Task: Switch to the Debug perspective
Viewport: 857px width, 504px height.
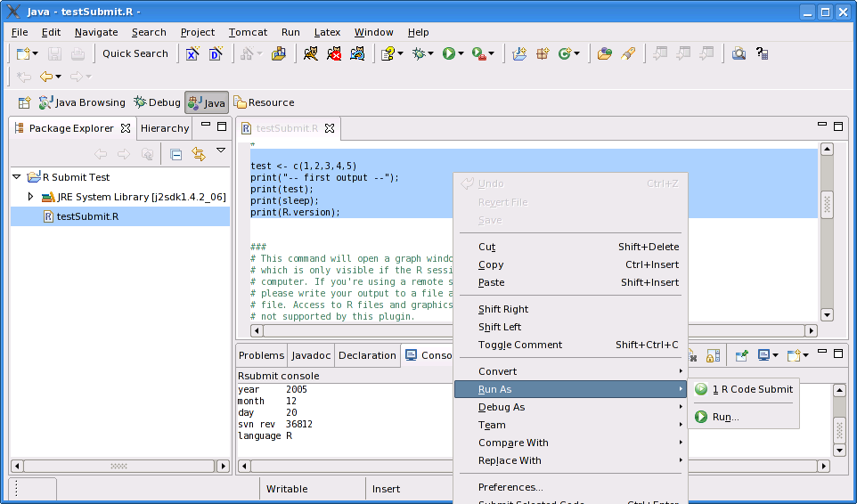Action: 157,102
